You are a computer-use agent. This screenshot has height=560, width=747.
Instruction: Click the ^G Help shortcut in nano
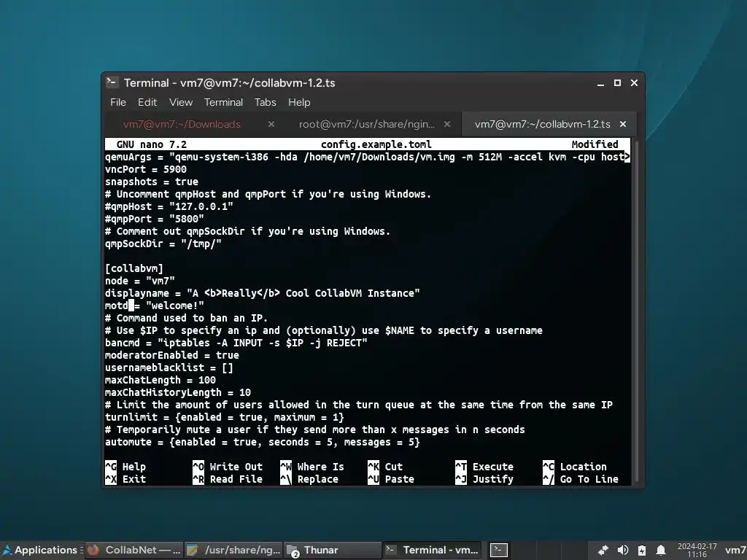point(125,467)
